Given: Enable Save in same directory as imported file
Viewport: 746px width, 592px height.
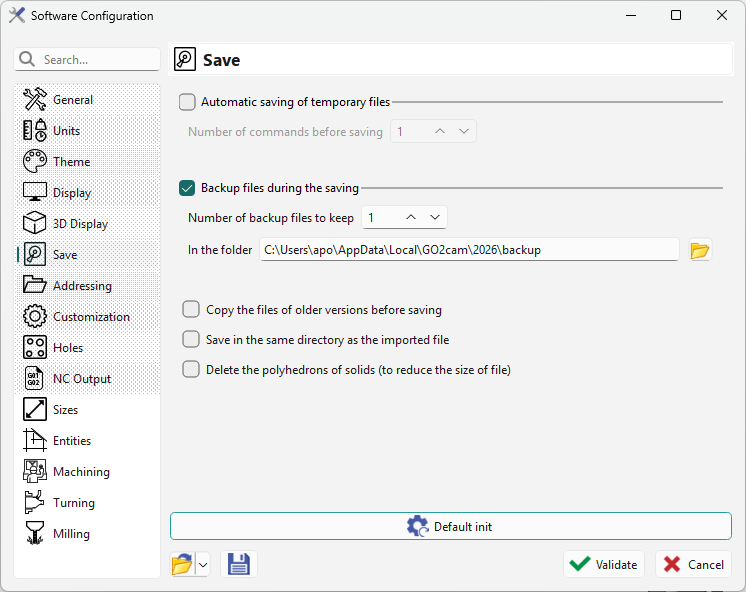Looking at the screenshot, I should [191, 340].
